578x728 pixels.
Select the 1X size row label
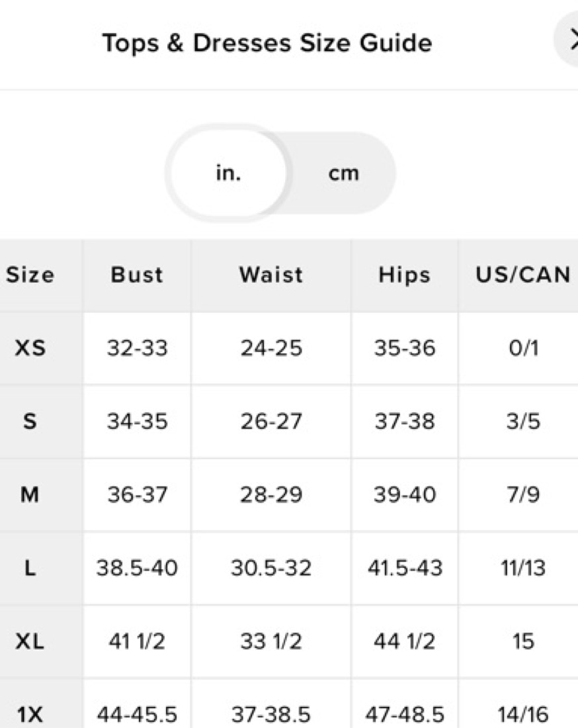30,714
